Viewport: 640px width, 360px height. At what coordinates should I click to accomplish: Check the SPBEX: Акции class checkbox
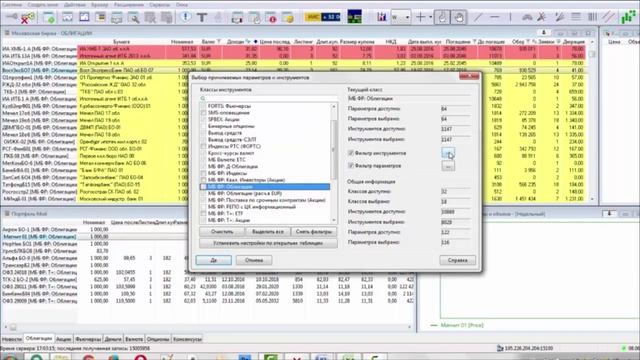(x=203, y=120)
